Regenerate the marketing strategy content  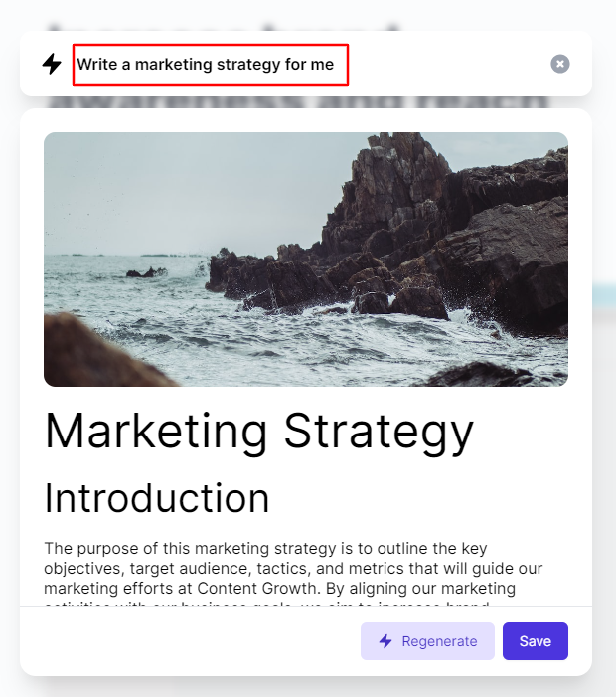(427, 641)
